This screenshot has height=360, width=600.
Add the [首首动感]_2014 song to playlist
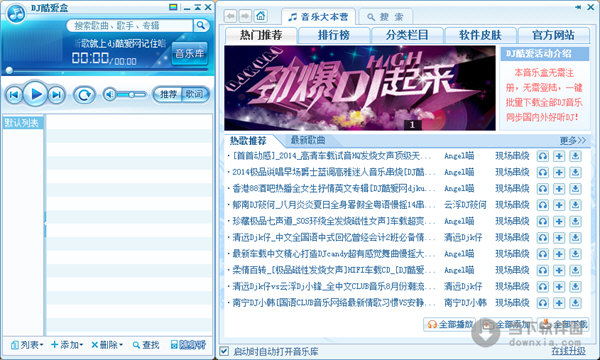559,156
